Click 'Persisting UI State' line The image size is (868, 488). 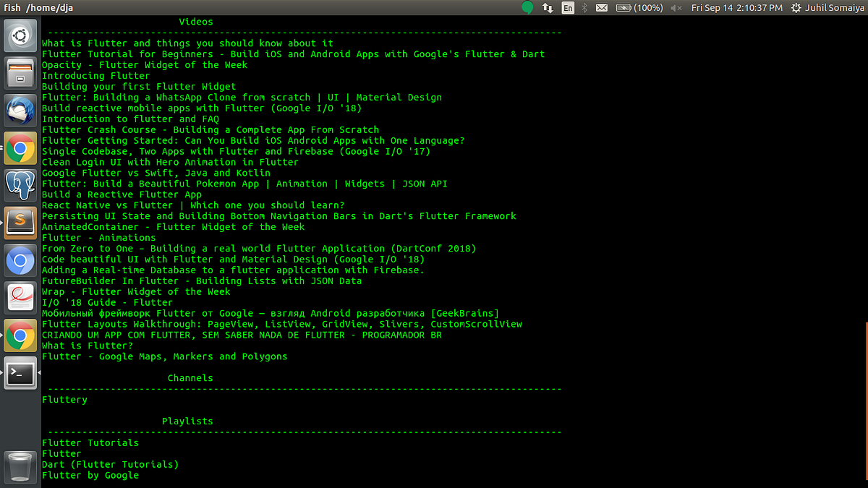279,216
